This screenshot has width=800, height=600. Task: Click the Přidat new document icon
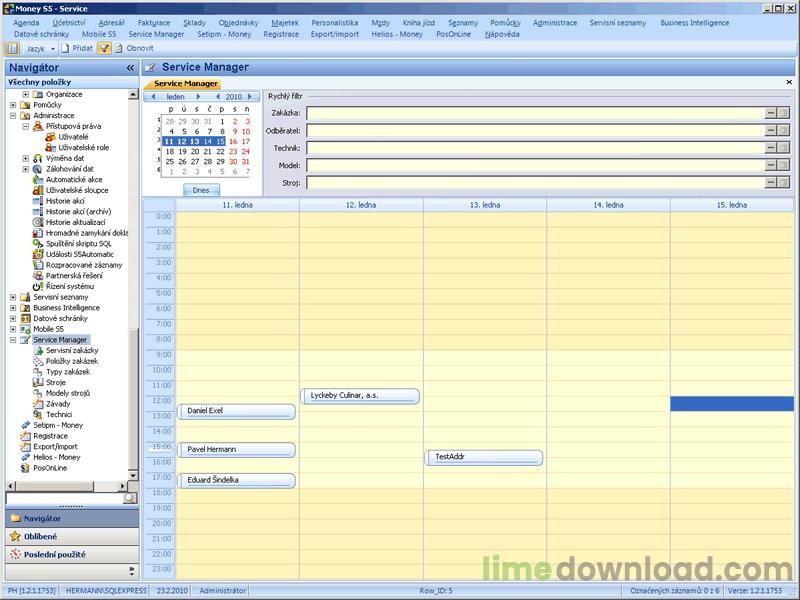coord(65,48)
